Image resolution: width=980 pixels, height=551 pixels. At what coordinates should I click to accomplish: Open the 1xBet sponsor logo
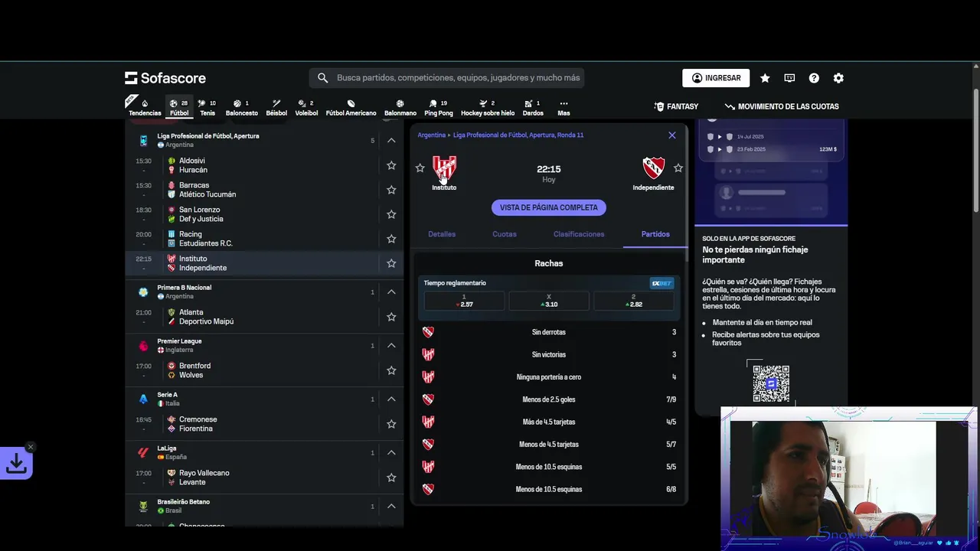click(x=661, y=283)
